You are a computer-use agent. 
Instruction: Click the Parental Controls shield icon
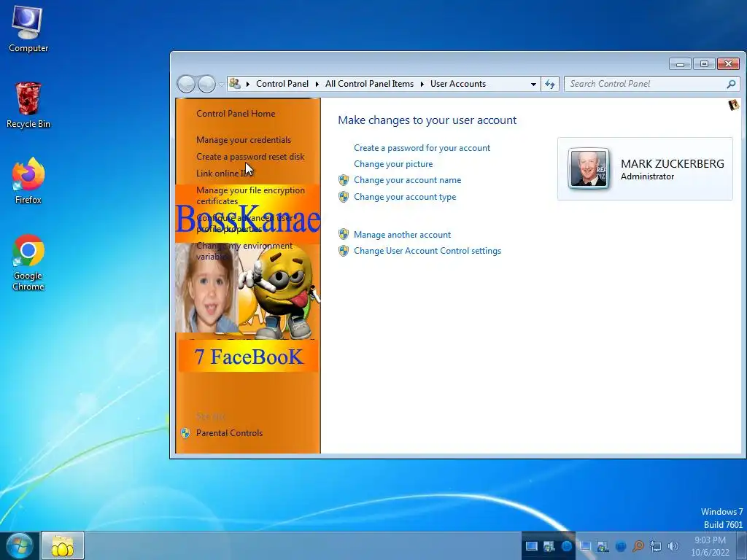coord(185,433)
